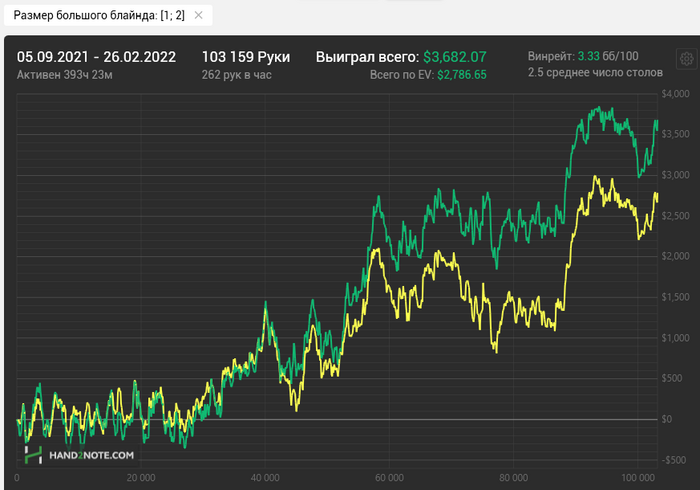The width and height of the screenshot is (700, 490).
Task: Click the date range 05.09.2021 - 26.02.2022
Action: click(96, 57)
